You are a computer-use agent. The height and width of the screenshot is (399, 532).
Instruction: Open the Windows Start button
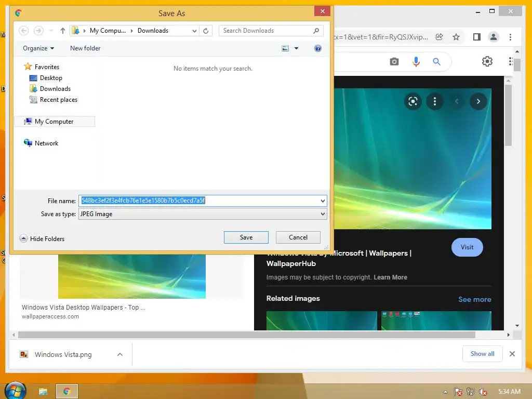click(15, 391)
